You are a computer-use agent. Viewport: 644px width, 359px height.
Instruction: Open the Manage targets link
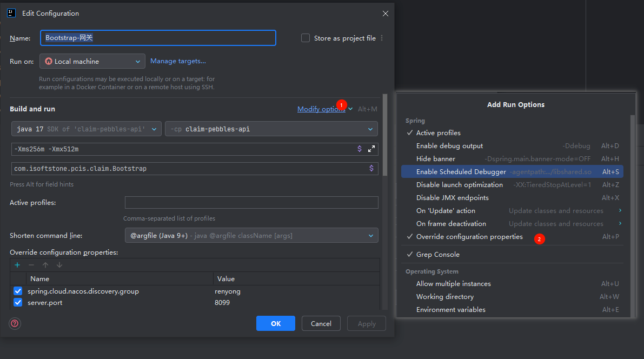pyautogui.click(x=178, y=61)
